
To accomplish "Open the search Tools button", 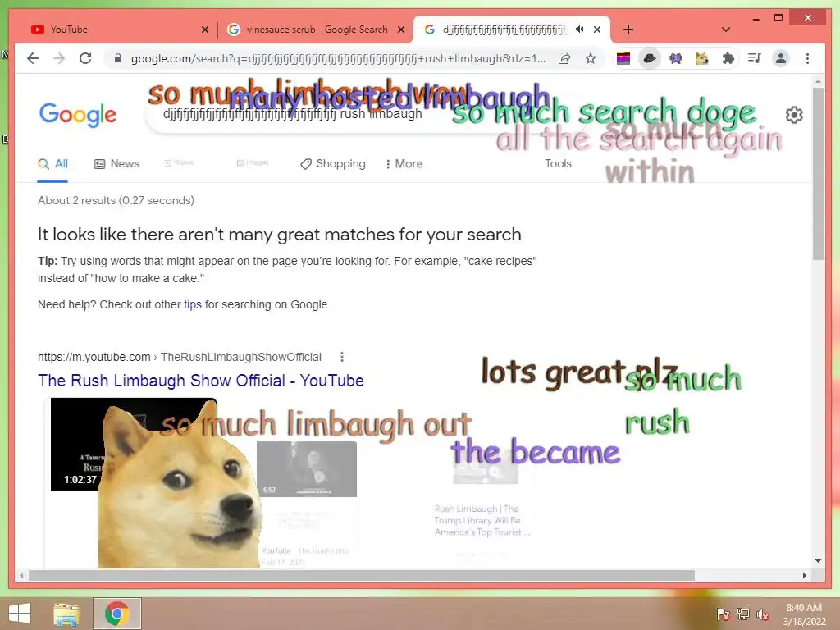I will [x=558, y=164].
